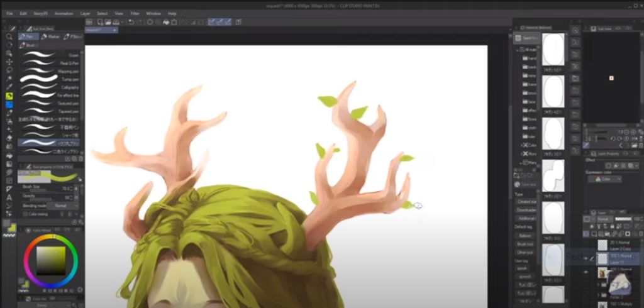Select the first balloon material thumbnail
The width and height of the screenshot is (644, 308).
pos(553,49)
